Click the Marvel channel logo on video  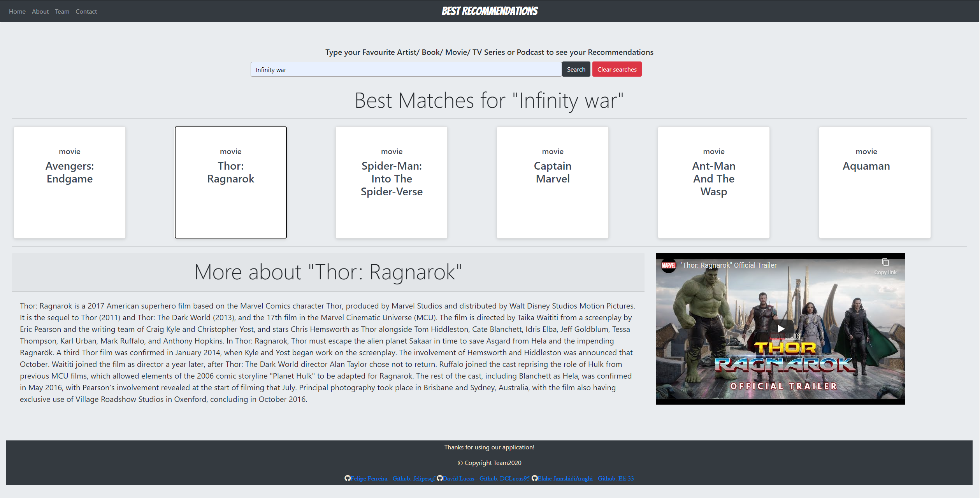coord(669,265)
